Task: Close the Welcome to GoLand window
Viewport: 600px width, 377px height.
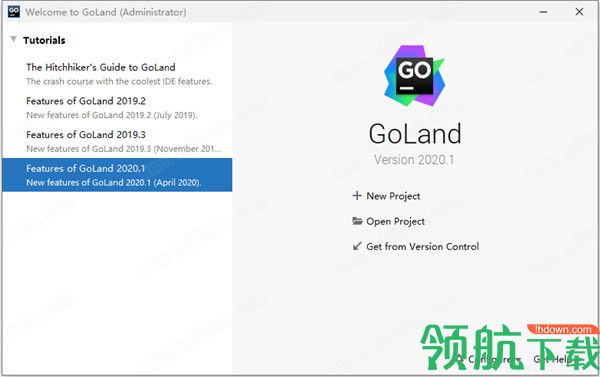Action: pos(579,12)
